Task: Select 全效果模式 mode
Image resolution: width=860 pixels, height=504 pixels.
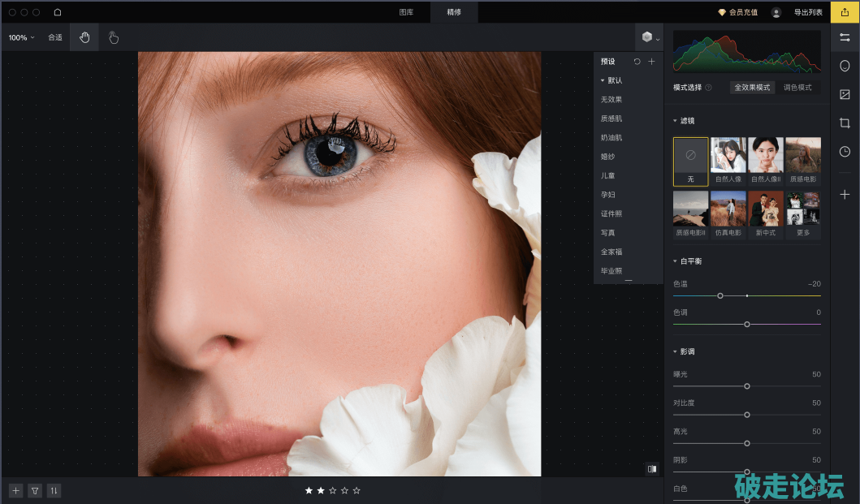Action: pyautogui.click(x=752, y=88)
